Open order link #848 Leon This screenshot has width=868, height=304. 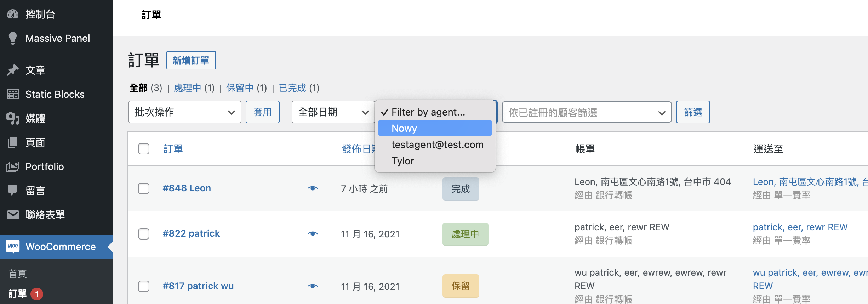(x=187, y=188)
